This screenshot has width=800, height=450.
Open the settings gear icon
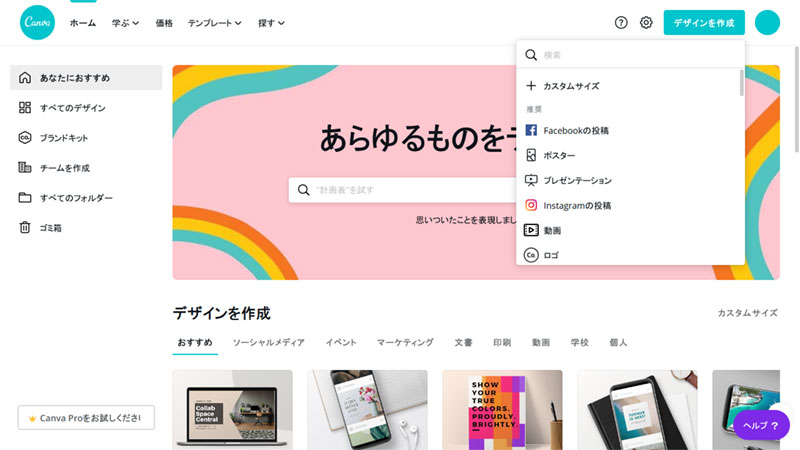(x=646, y=22)
